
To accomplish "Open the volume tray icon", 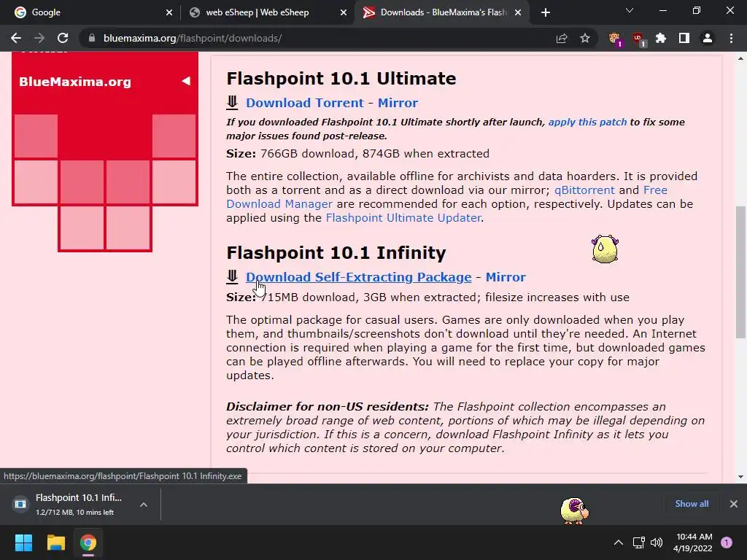I will pyautogui.click(x=657, y=542).
